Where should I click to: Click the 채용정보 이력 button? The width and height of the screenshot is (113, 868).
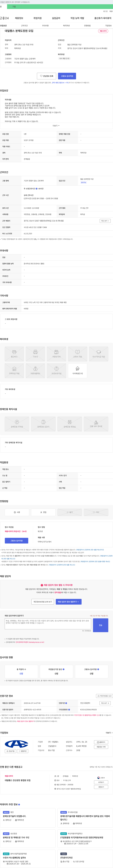[101, 747]
